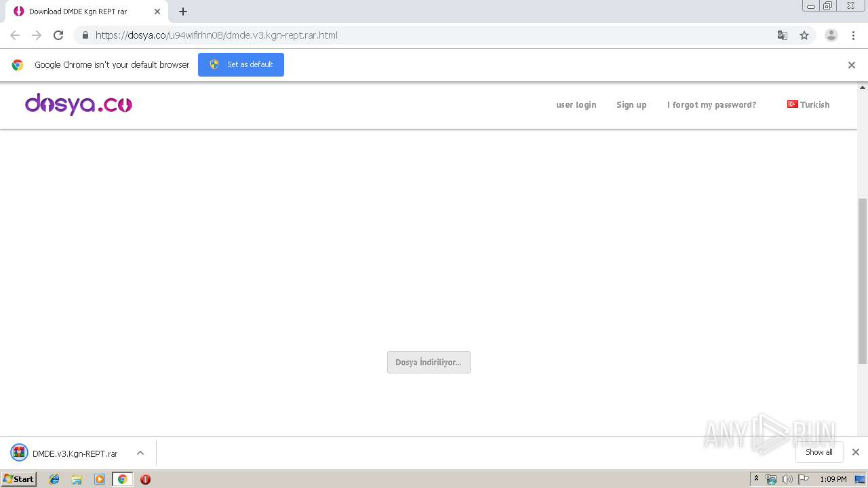Click the volume speaker tray icon
868x488 pixels.
coord(787,479)
